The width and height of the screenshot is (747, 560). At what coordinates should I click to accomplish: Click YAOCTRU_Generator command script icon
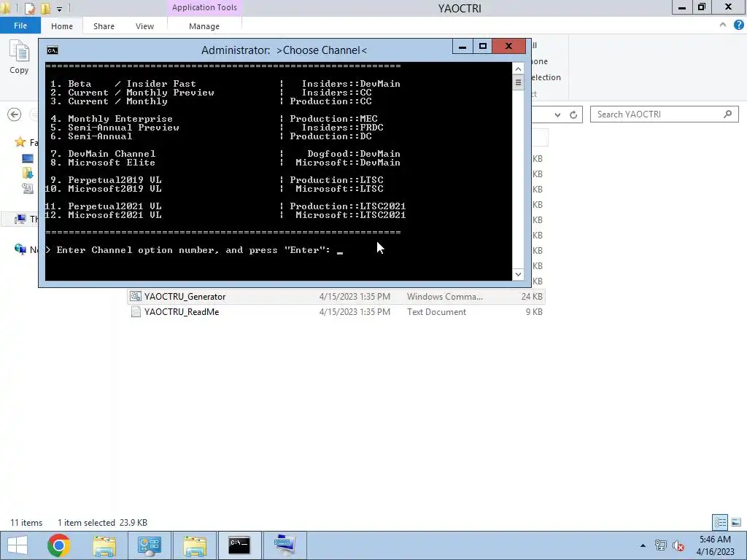pyautogui.click(x=136, y=297)
